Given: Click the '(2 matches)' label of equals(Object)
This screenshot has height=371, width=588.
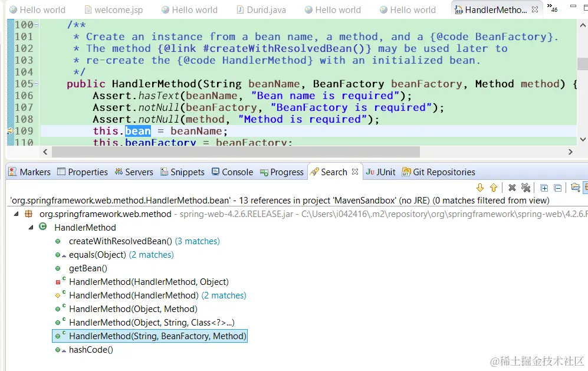Looking at the screenshot, I should point(152,255).
